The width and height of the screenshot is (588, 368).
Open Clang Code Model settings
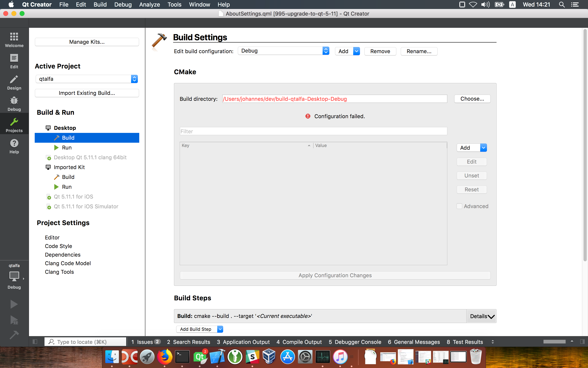68,263
